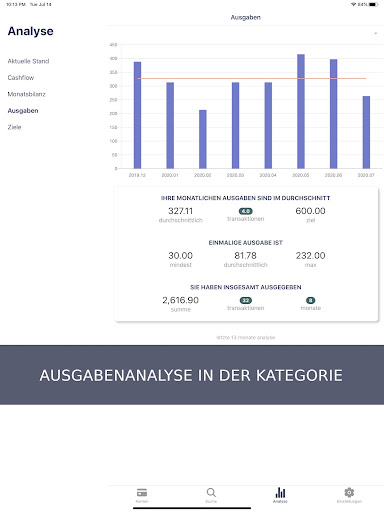Click the letzte 13 monate analyse note
Viewport: 384px width, 512px height.
[x=246, y=337]
